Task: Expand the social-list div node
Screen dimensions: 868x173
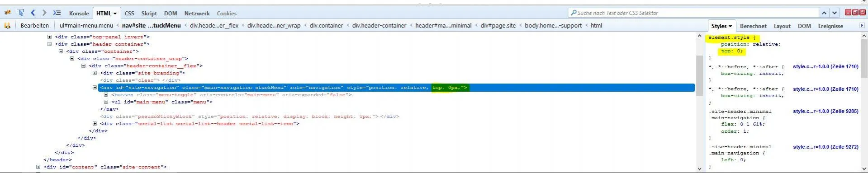Action: (95, 124)
